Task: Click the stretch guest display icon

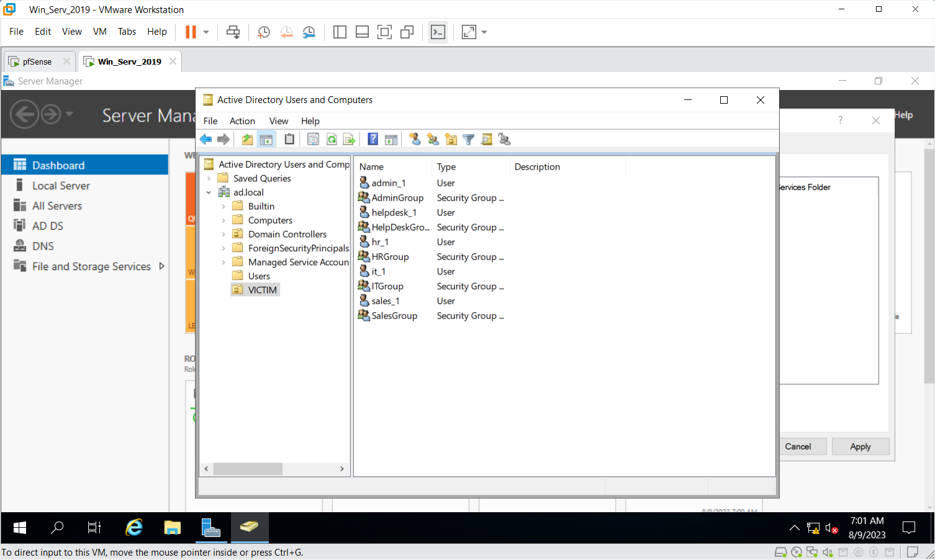Action: (469, 32)
